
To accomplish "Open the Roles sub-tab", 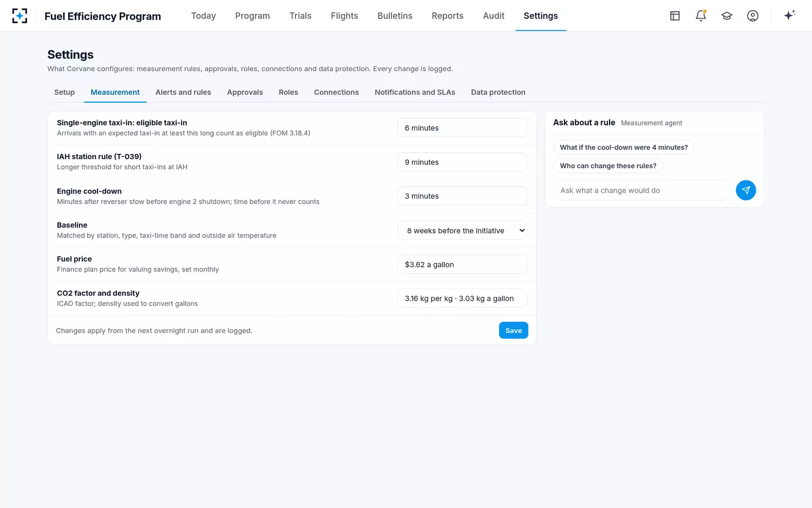I will pyautogui.click(x=288, y=92).
